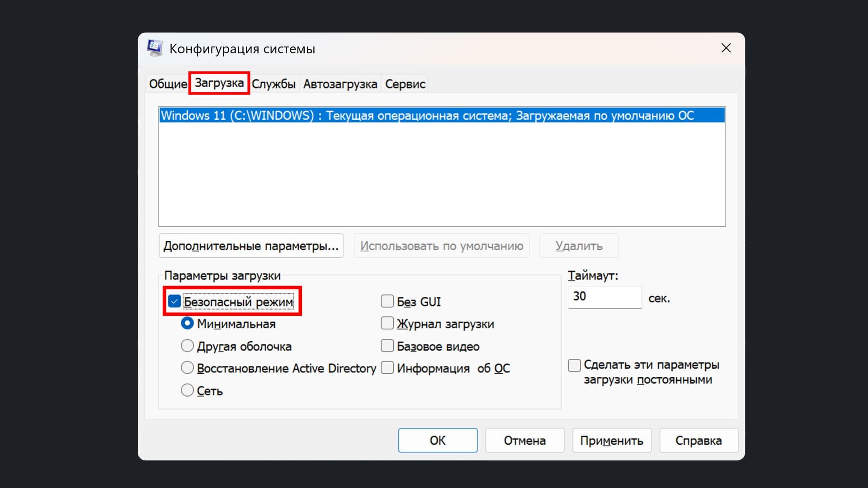Open the Автозагрузка tab
Image resolution: width=868 pixels, height=488 pixels.
coord(340,84)
